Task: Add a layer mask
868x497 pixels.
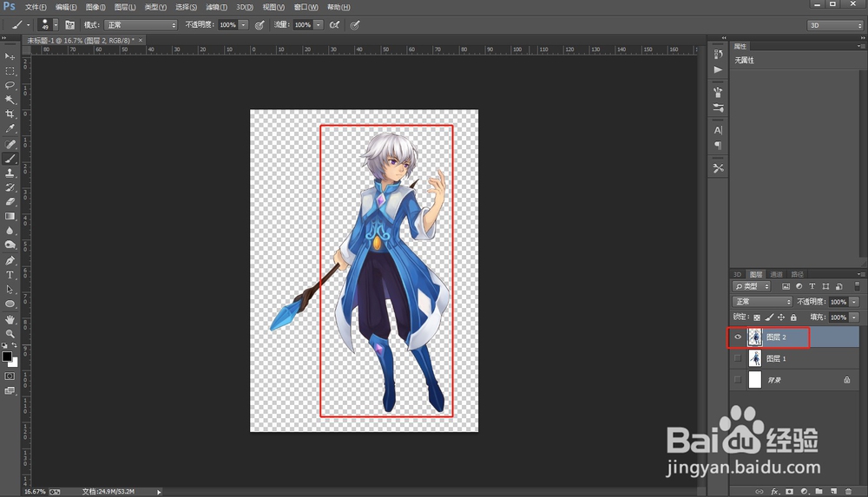Action: 789,492
